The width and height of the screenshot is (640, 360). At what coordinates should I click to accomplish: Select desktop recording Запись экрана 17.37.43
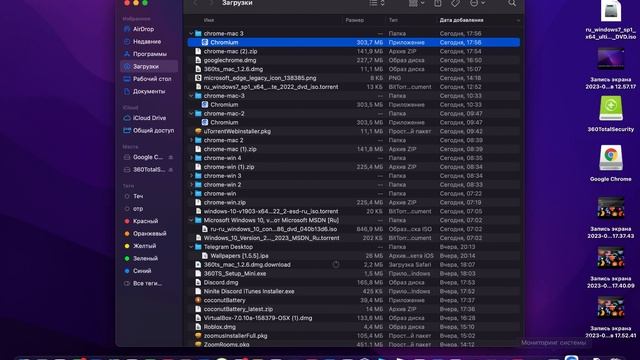(611, 208)
